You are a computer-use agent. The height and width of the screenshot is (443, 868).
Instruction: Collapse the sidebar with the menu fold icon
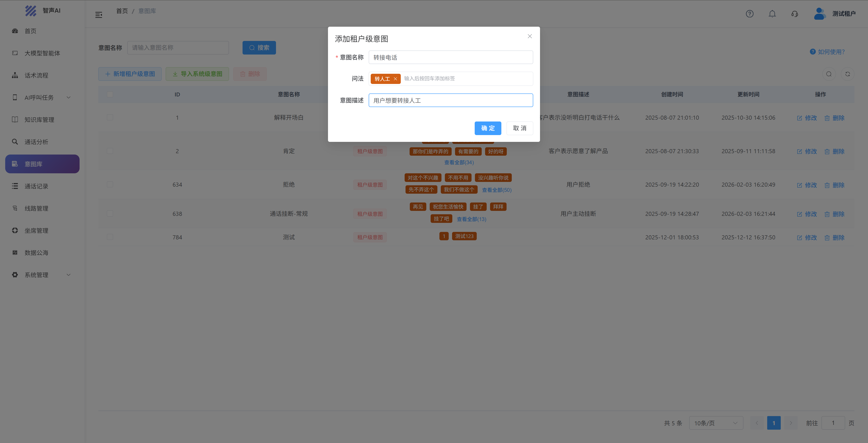(98, 15)
